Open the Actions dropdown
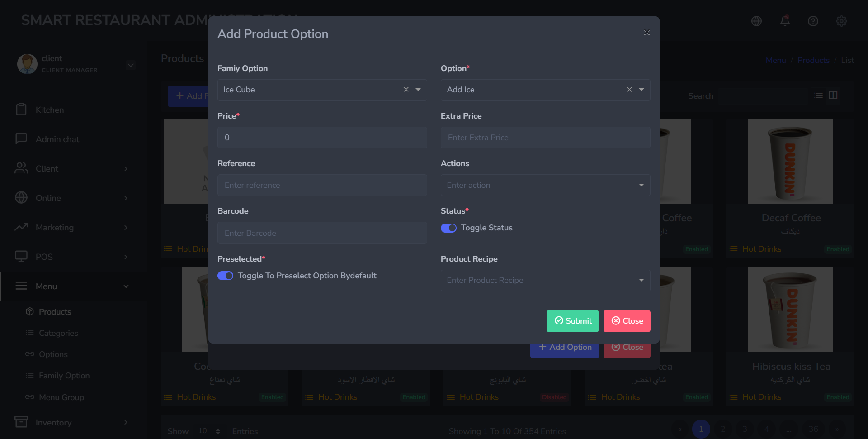This screenshot has width=868, height=439. pyautogui.click(x=546, y=185)
